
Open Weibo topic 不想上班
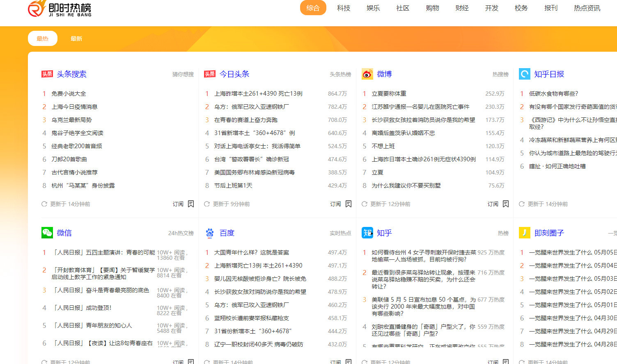click(383, 146)
